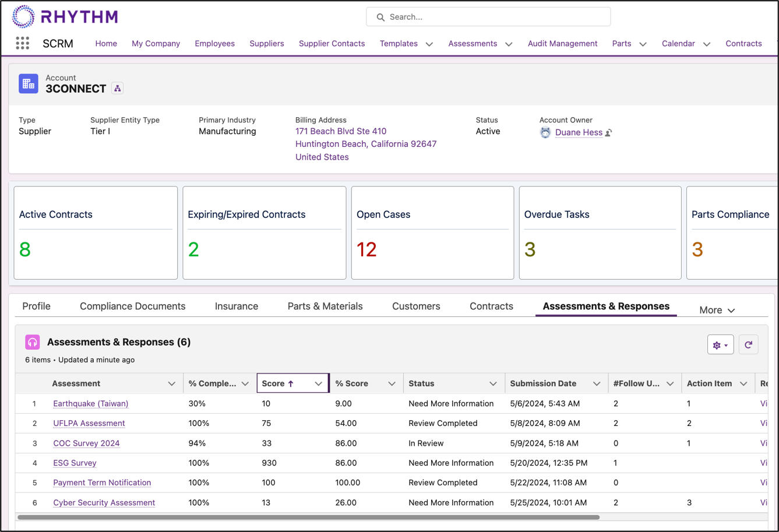
Task: Click the search magnifier icon
Action: coord(380,17)
